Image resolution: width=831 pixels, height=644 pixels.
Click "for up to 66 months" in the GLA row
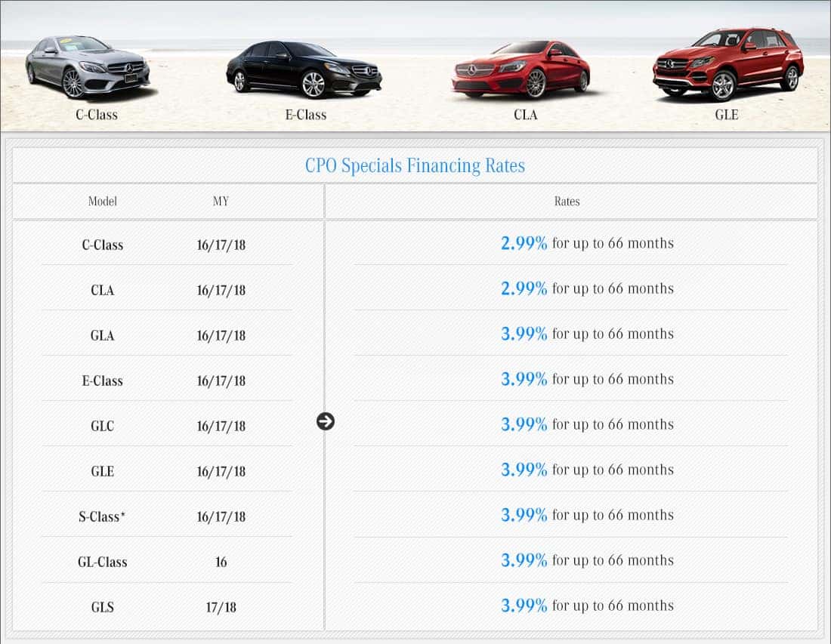point(613,334)
